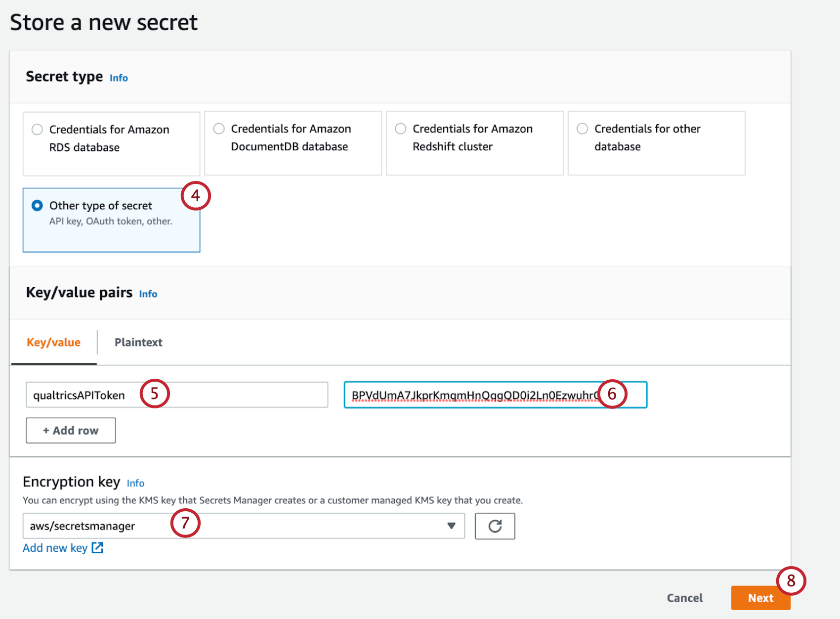Open Add new key in new tab
This screenshot has height=619, width=840.
[x=98, y=548]
